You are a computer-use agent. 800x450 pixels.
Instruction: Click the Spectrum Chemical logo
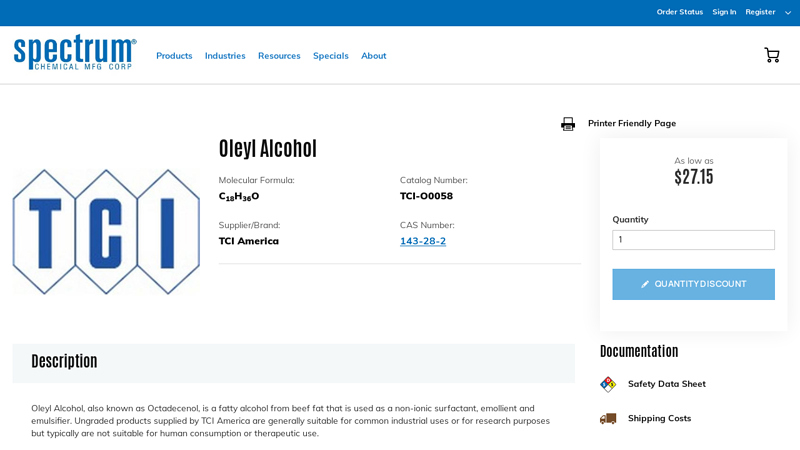[x=75, y=53]
